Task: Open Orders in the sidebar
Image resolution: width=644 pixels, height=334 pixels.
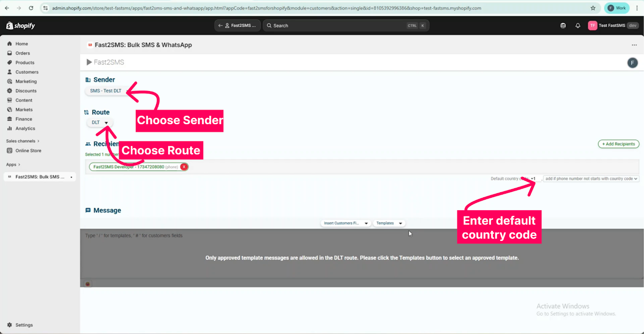Action: coord(23,53)
